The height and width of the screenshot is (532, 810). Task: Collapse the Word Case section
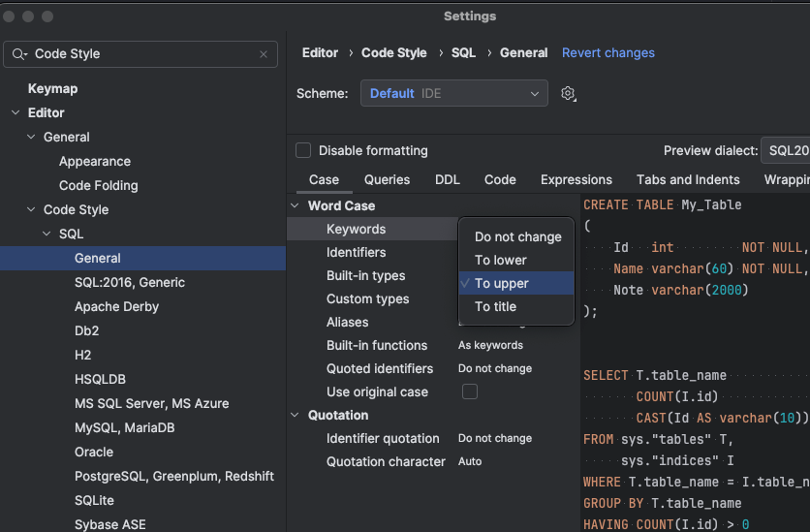295,205
